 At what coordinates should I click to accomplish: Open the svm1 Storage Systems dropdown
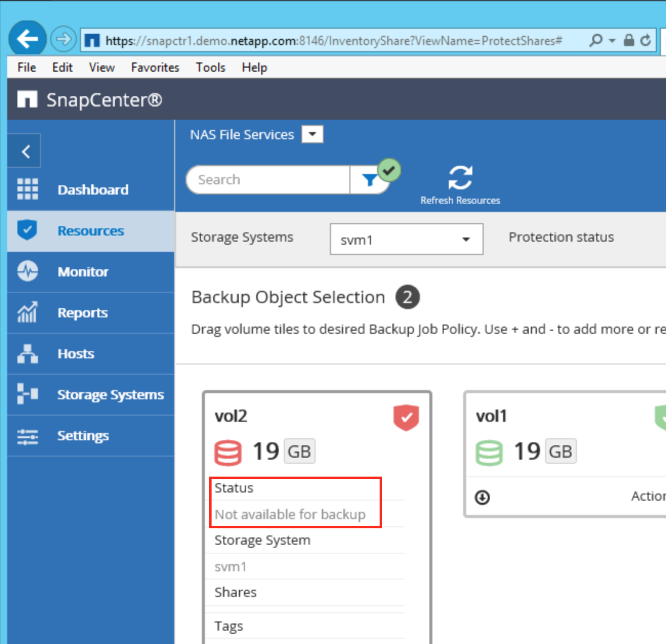pos(466,239)
